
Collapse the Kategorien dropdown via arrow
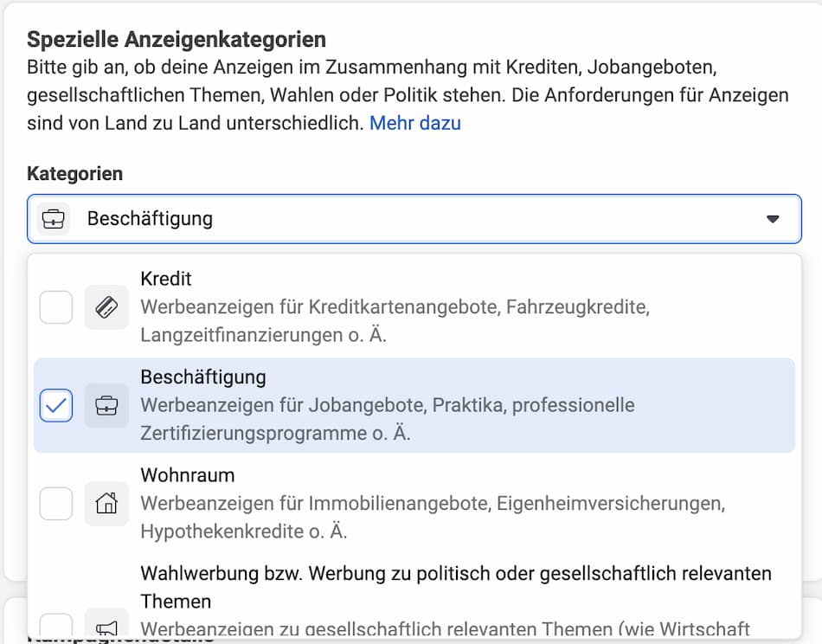(772, 219)
